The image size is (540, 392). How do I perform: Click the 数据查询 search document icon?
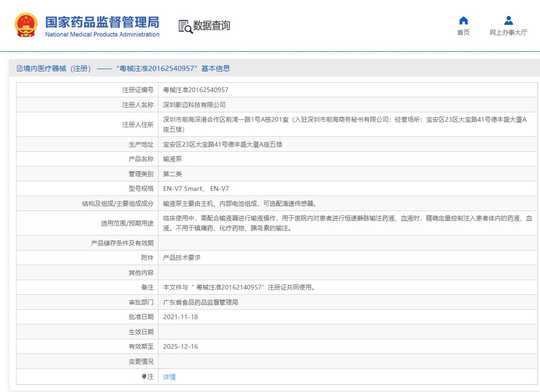[185, 26]
